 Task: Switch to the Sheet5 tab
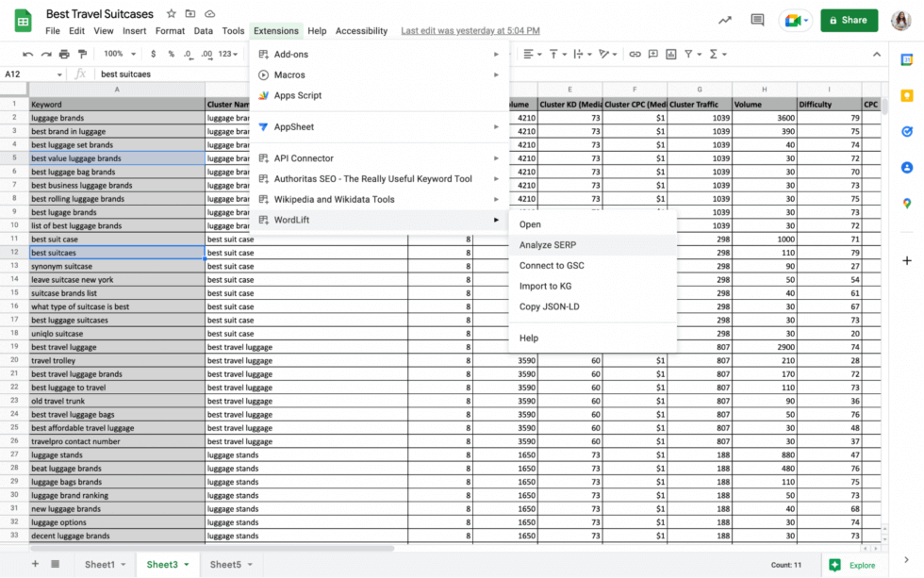click(225, 565)
